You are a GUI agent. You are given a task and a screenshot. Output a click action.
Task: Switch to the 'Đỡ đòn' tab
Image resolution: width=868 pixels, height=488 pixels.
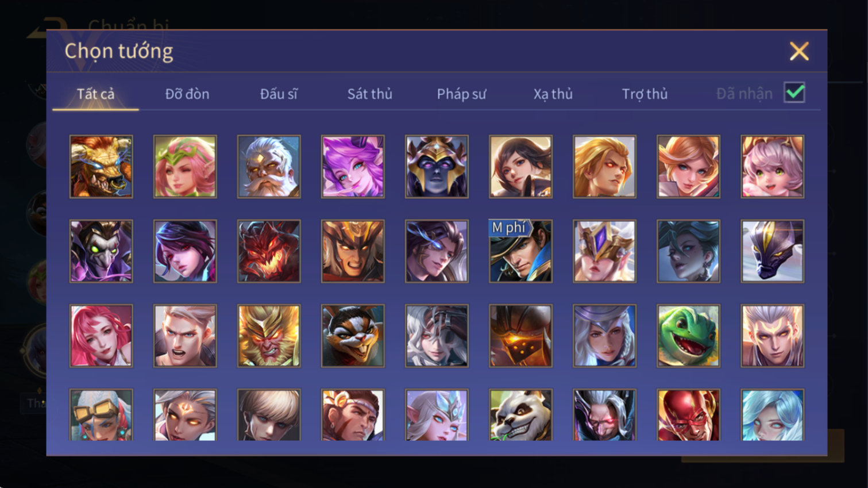187,94
